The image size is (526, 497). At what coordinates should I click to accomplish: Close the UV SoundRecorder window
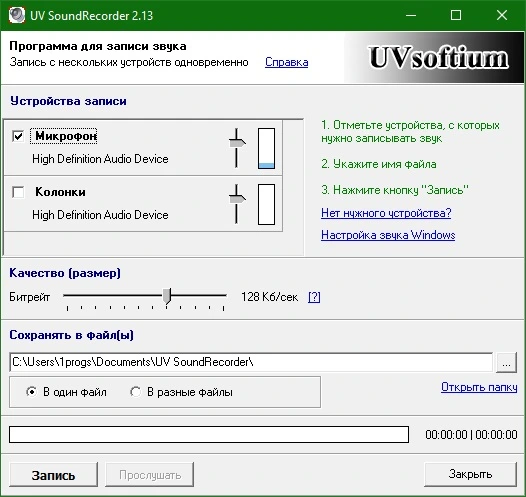[x=502, y=15]
